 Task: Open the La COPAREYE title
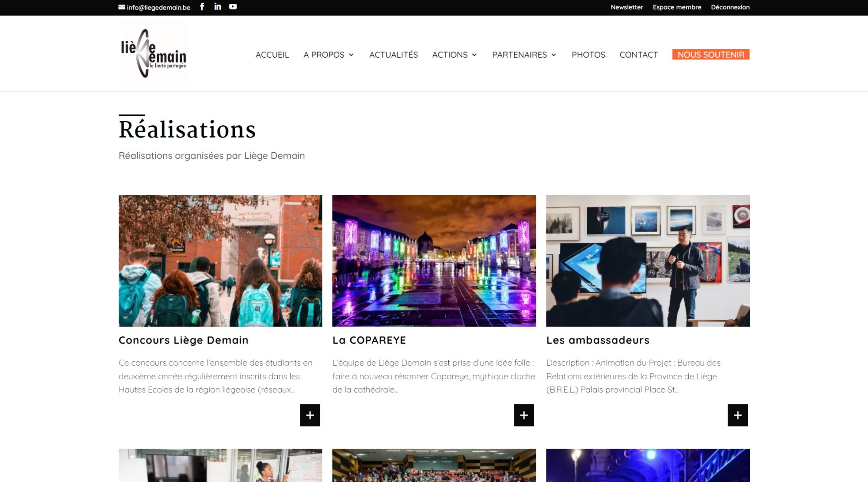coord(369,340)
